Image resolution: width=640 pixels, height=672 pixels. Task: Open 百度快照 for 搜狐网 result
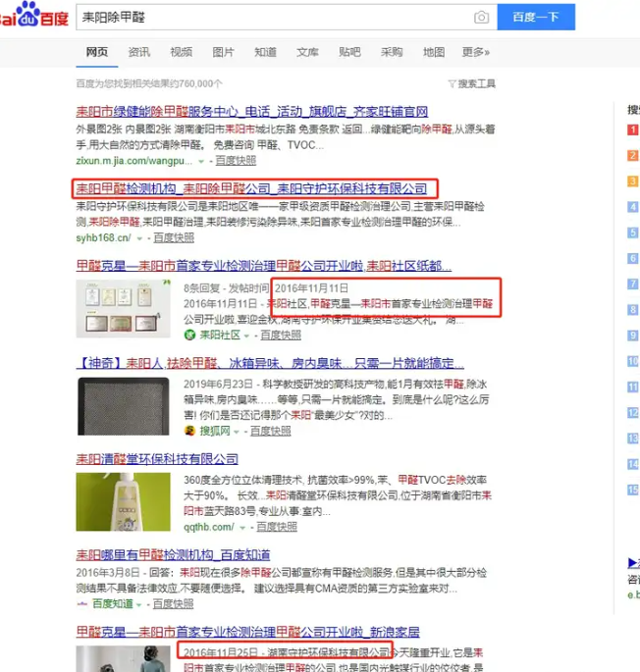tap(270, 431)
